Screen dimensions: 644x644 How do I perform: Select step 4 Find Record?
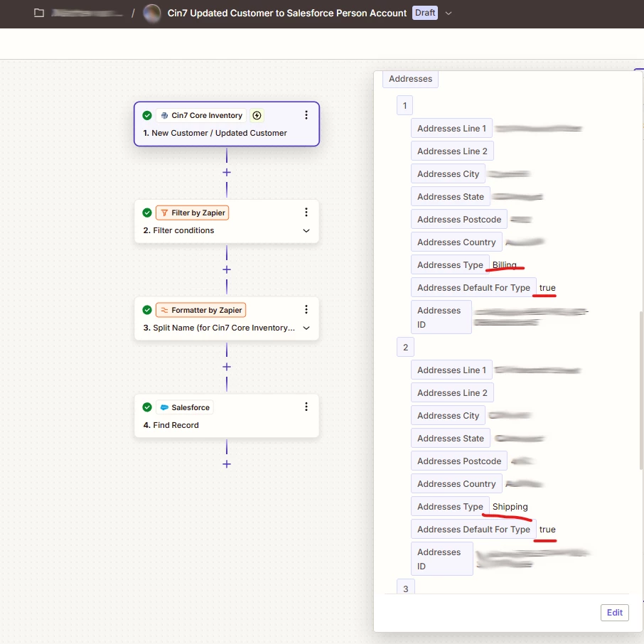[x=227, y=416]
